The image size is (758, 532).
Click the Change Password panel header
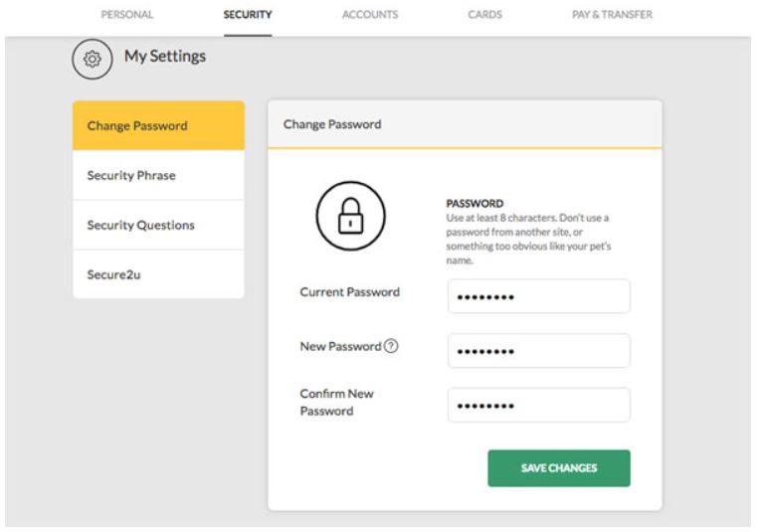(x=465, y=124)
